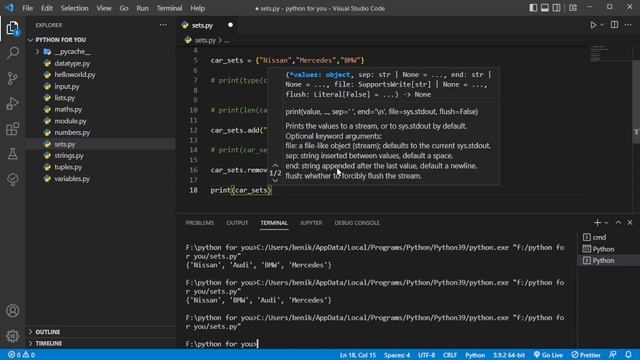Switch to the OUTPUT tab
640x360 pixels.
pos(237,223)
